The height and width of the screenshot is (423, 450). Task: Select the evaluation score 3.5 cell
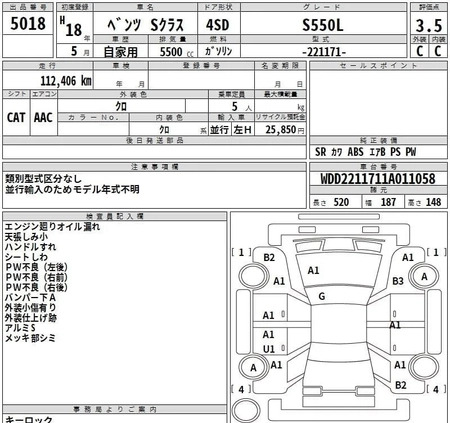coord(429,26)
